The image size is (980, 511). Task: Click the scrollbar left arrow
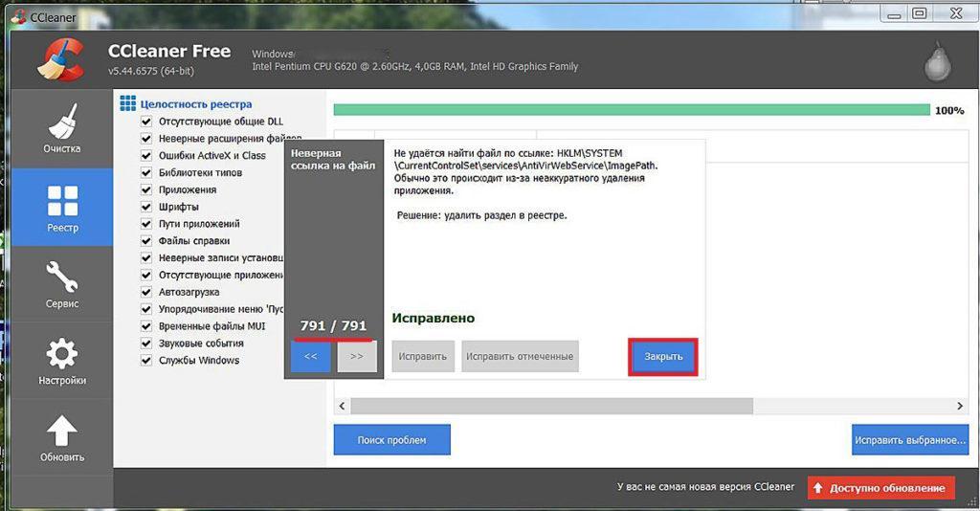pos(342,406)
